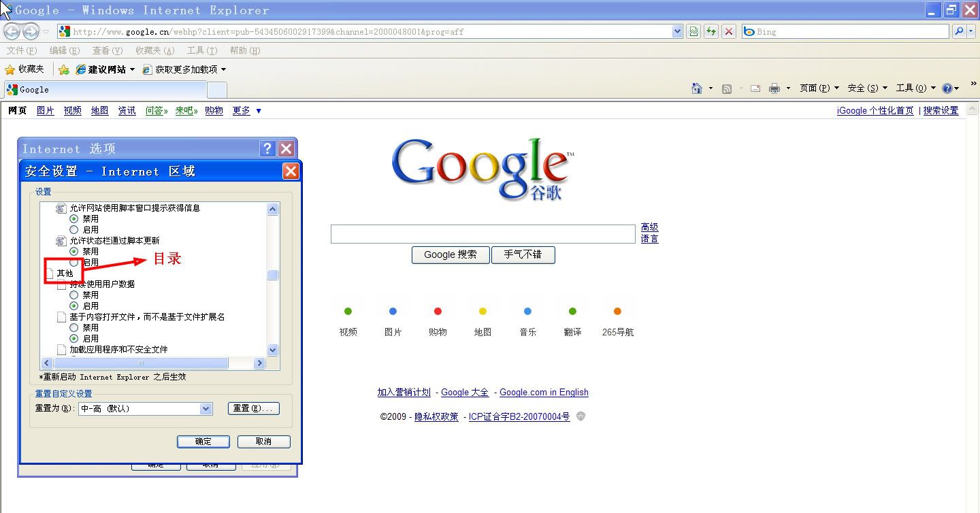Click the compatibility view icon by address bar

(x=693, y=31)
